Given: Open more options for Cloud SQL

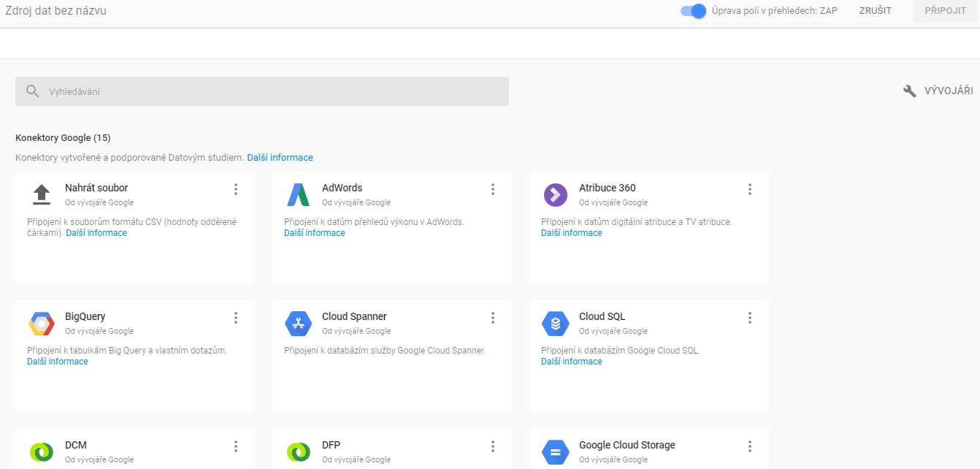Looking at the screenshot, I should pos(750,318).
